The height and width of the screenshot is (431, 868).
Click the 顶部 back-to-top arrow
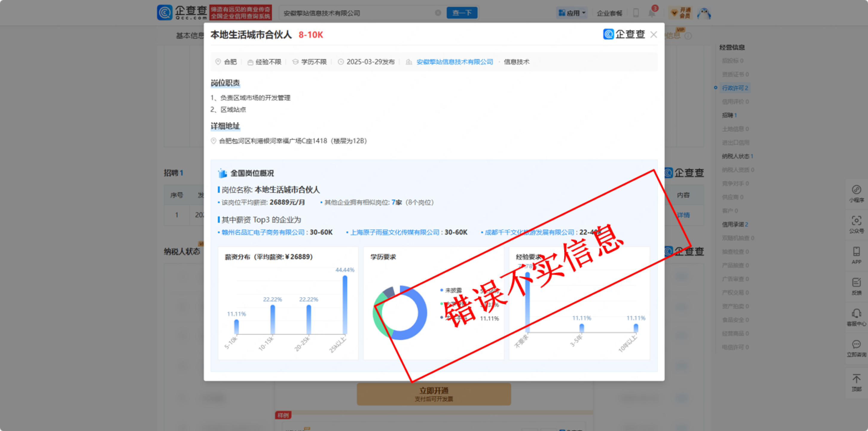click(x=856, y=382)
